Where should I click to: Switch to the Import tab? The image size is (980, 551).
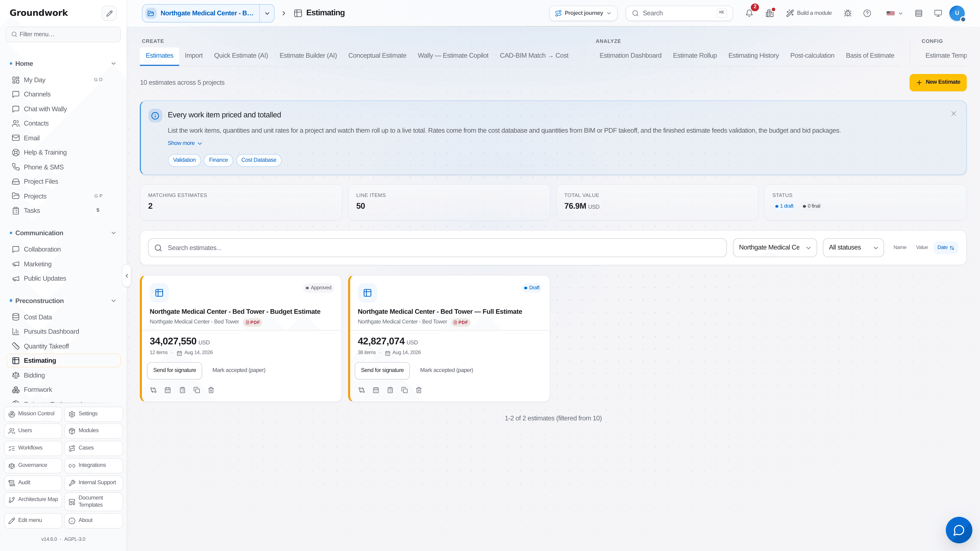(x=194, y=56)
